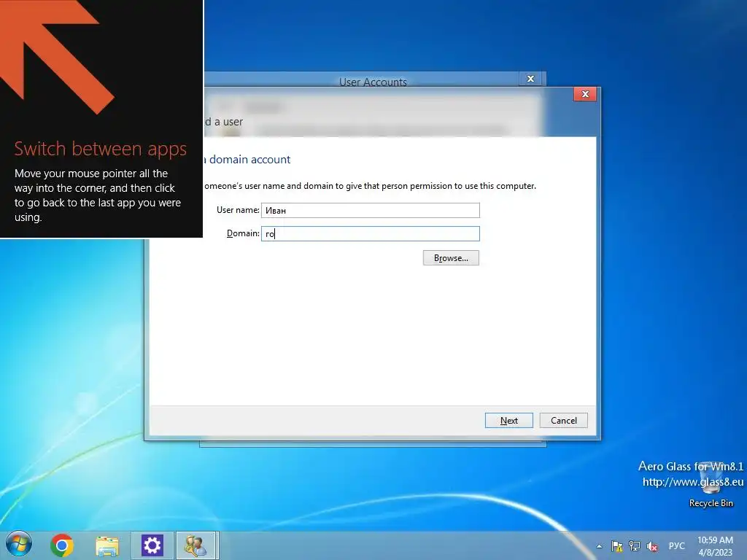747x560 pixels.
Task: Open the Windows Start button
Action: pyautogui.click(x=18, y=544)
